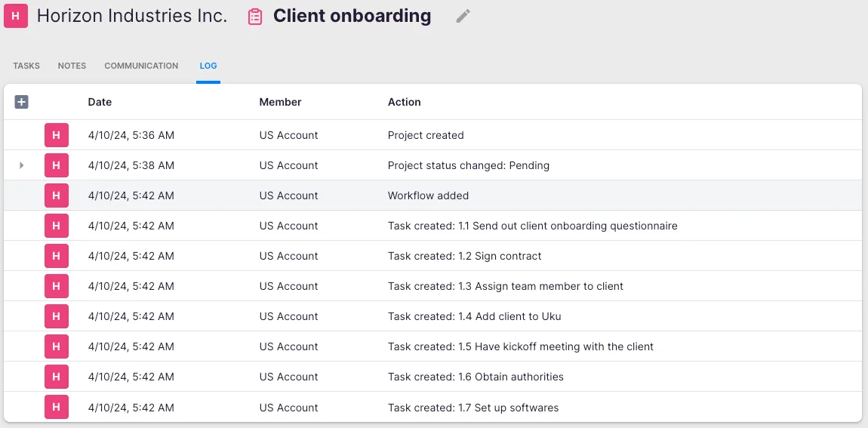The width and height of the screenshot is (868, 428).
Task: Click the pencil edit icon beside project title
Action: tap(463, 16)
